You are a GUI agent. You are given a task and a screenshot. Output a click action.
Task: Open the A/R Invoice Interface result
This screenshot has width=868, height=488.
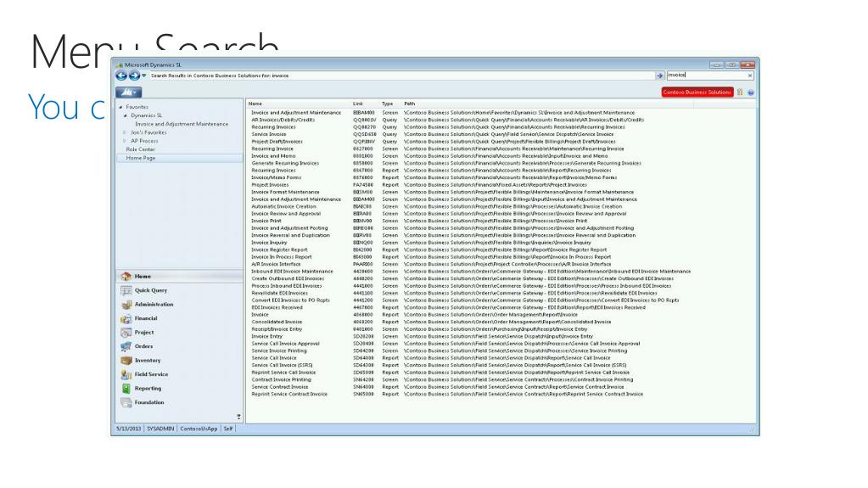coord(276,264)
